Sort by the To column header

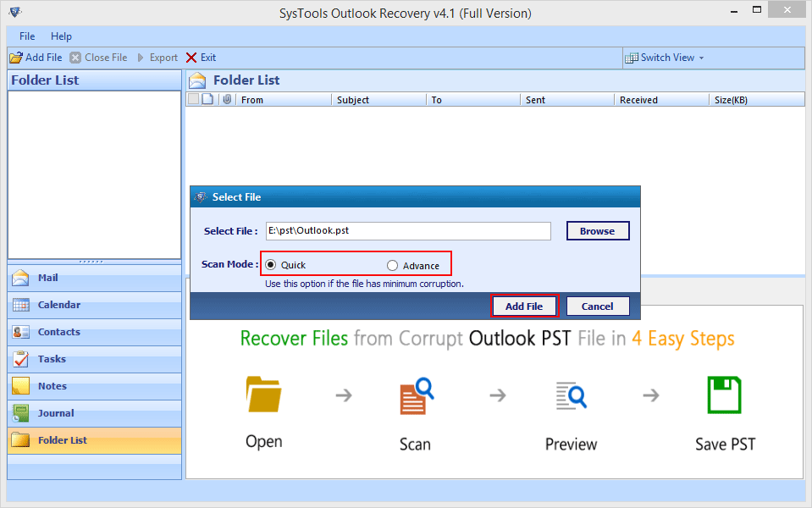pyautogui.click(x=473, y=100)
